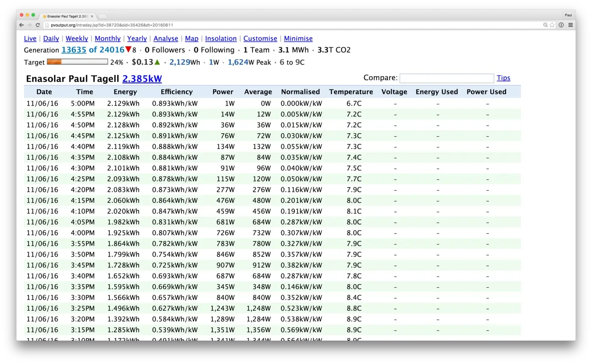Viewport: 592px width, 364px height.
Task: Navigate to the Yearly view
Action: point(137,38)
